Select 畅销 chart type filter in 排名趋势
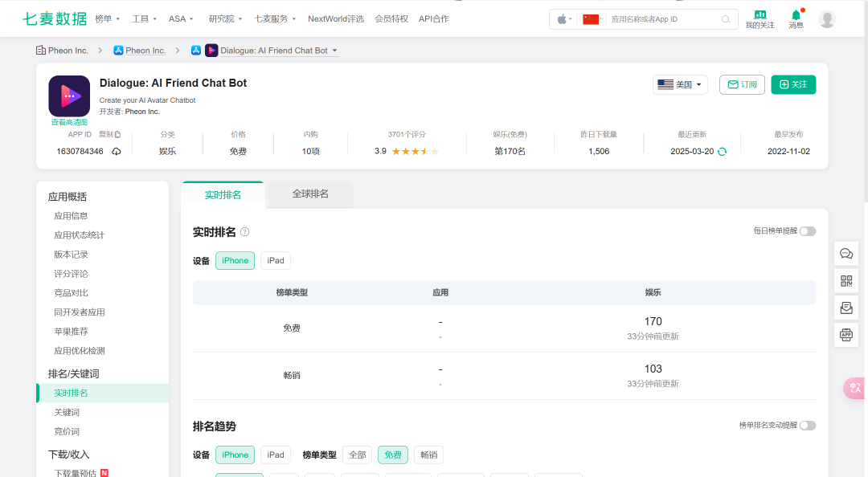Viewport: 868px width, 477px height. coord(428,455)
